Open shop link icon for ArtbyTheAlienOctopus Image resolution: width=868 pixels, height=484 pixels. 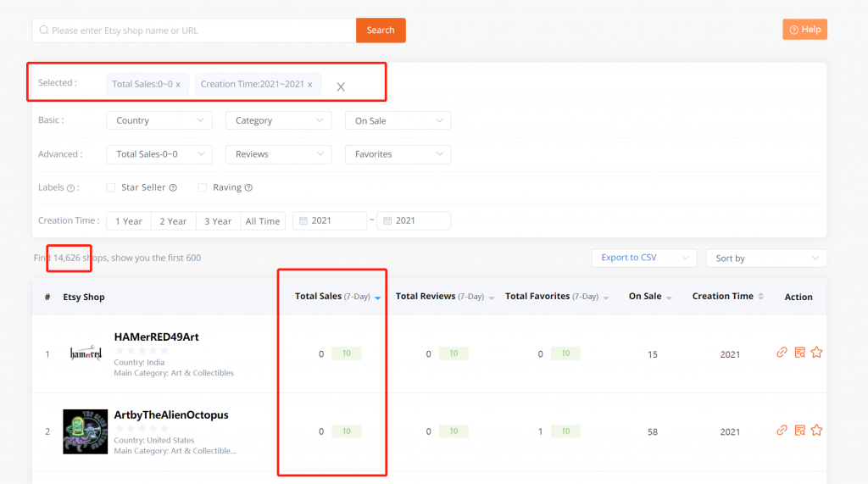point(782,430)
